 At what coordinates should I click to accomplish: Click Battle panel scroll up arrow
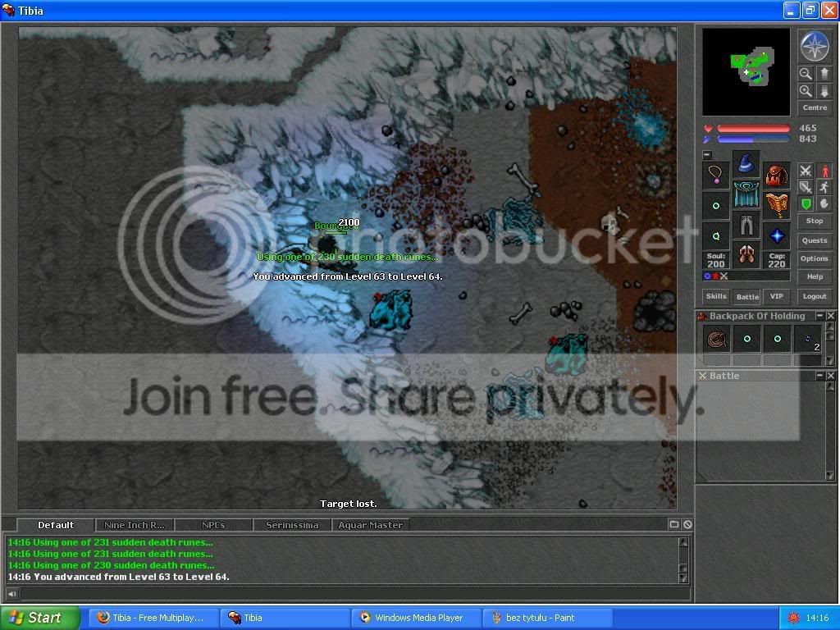coord(830,387)
